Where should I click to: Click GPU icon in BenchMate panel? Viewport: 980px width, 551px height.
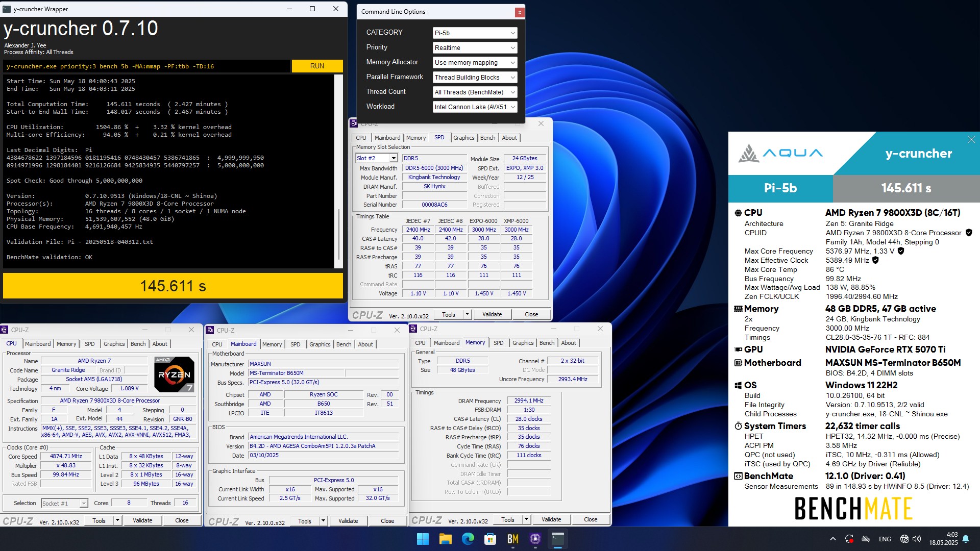pos(738,349)
